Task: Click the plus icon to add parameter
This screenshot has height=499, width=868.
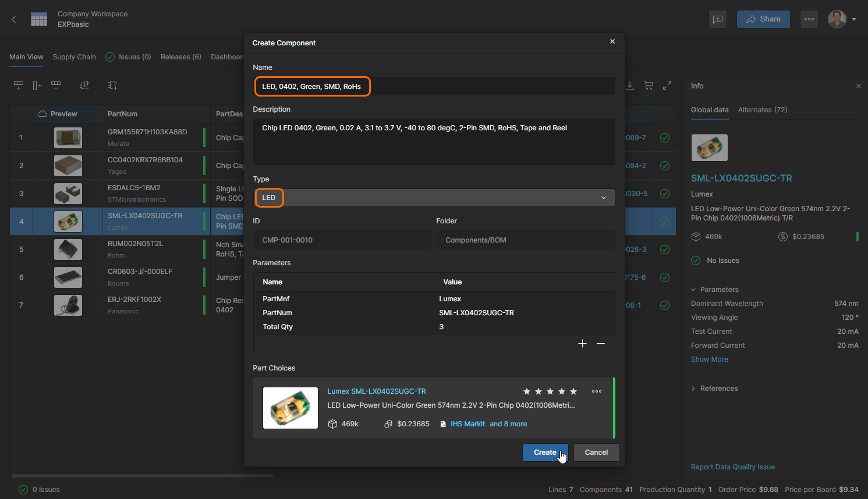Action: (x=582, y=344)
